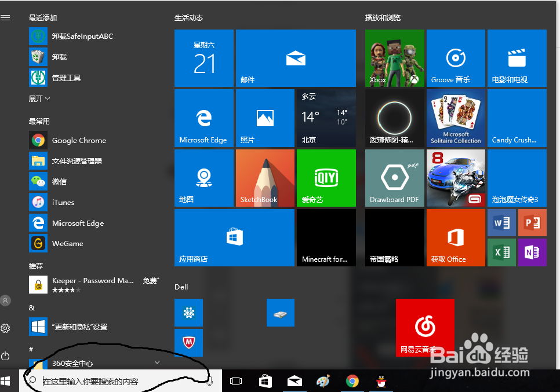Image resolution: width=560 pixels, height=392 pixels.
Task: Open the 电影和电视 tile
Action: pos(517,58)
